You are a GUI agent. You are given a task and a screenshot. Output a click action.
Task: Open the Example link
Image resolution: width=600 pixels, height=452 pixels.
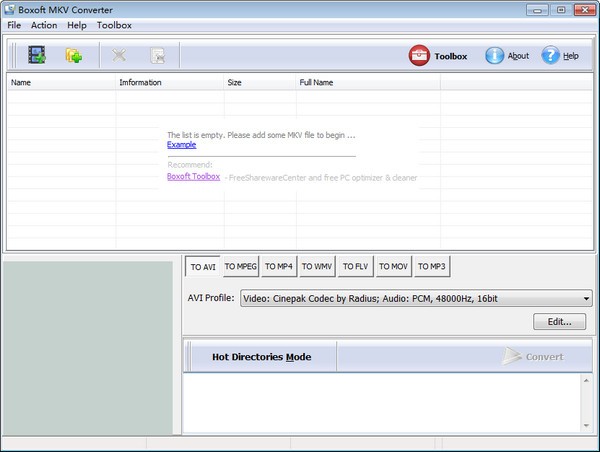181,145
